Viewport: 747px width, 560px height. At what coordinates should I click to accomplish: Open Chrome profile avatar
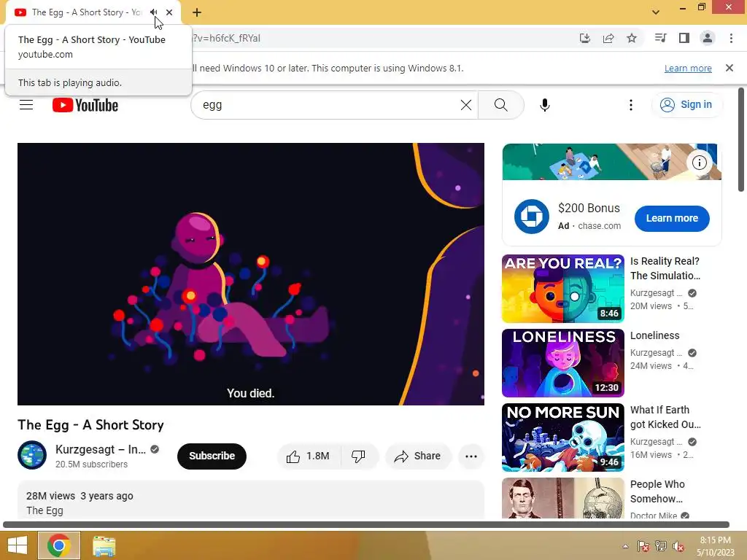(x=708, y=38)
